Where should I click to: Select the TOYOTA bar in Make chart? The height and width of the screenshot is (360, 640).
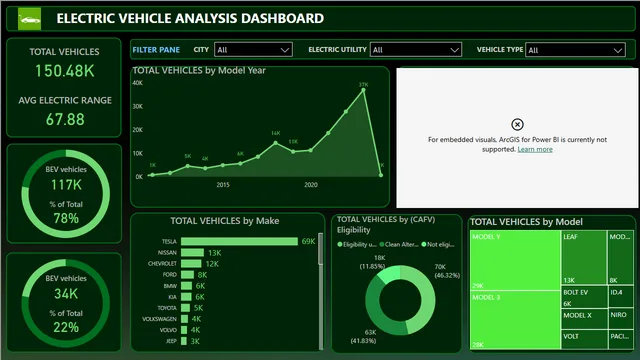[x=185, y=308]
